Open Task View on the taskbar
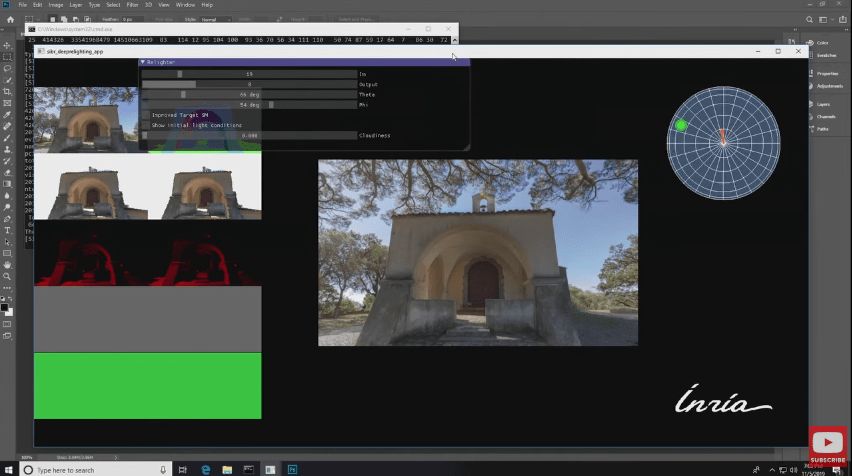Screen dimensions: 852x476 point(183,469)
